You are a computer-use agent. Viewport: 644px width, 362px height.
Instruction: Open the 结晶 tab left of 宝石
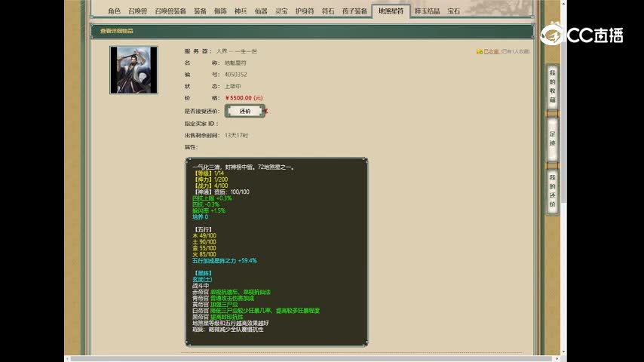[x=427, y=11]
